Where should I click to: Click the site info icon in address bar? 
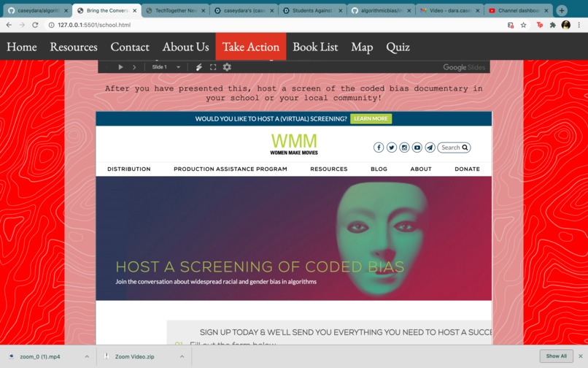(51, 25)
